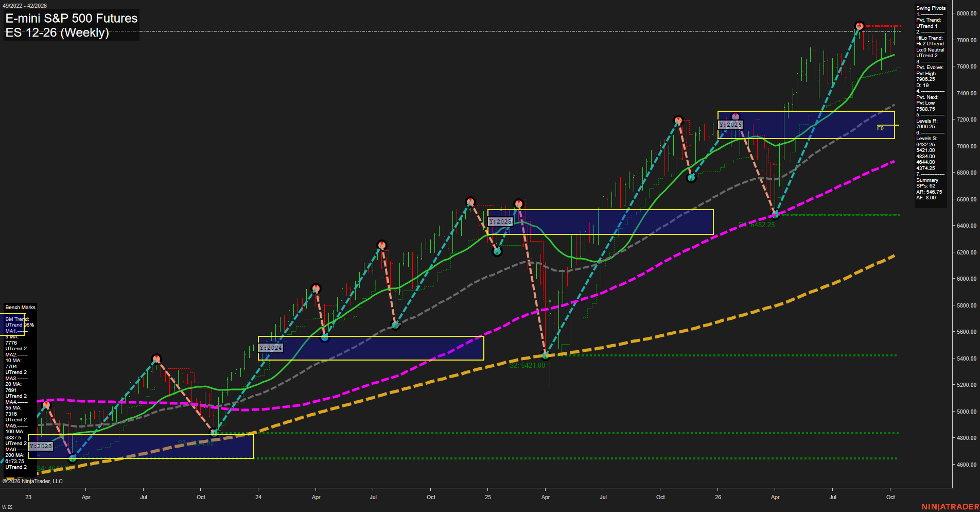Click the 4374.25 support level in Swing Pivots

click(x=925, y=168)
